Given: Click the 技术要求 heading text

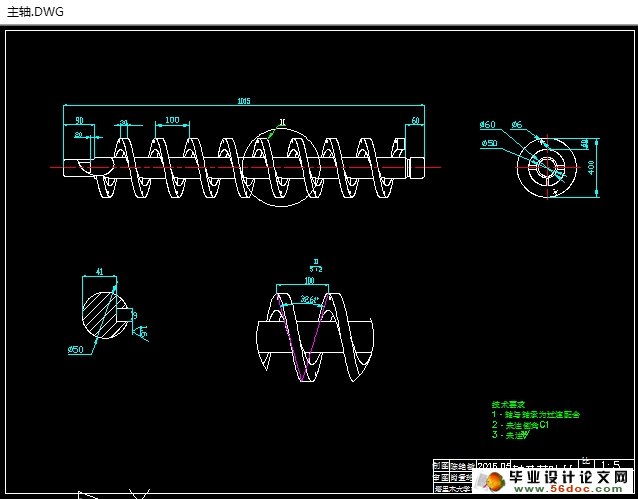Looking at the screenshot, I should click(508, 405).
